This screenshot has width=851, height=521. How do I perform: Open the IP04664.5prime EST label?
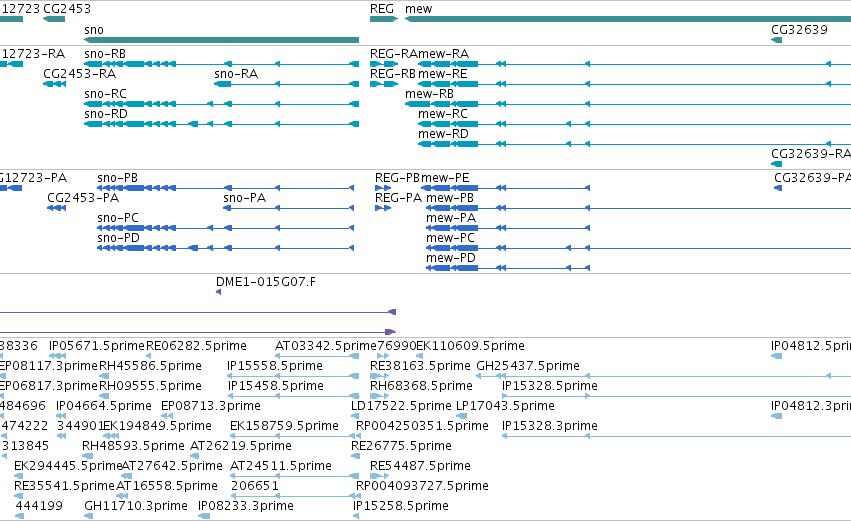[x=104, y=406]
